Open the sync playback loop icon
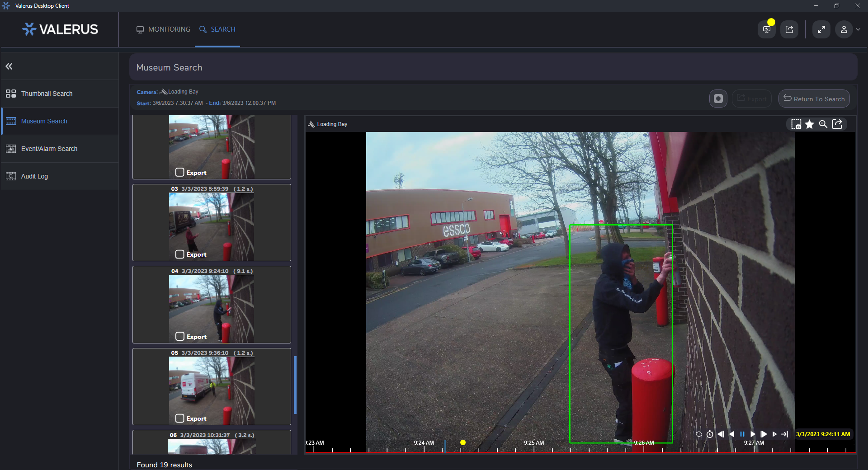 (699, 434)
